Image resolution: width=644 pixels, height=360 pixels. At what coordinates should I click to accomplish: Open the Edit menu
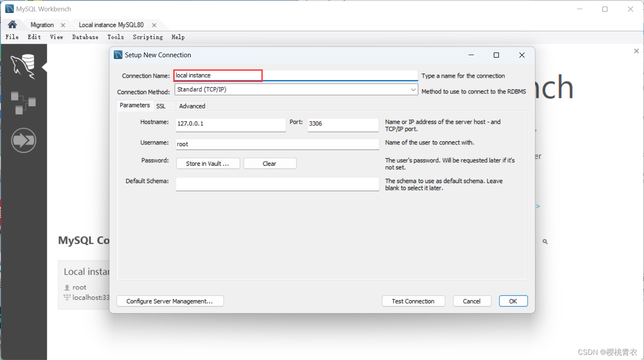(x=34, y=37)
